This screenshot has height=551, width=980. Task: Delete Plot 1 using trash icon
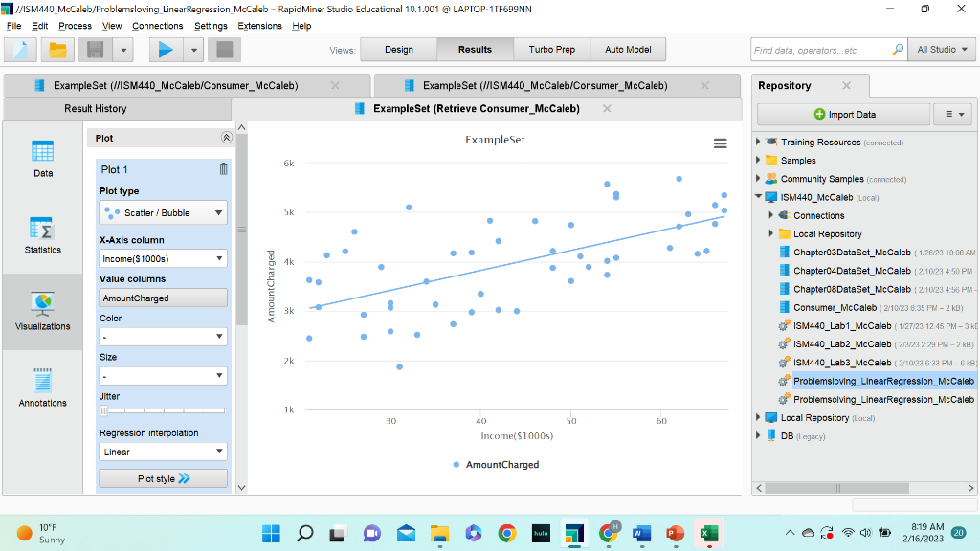(x=223, y=168)
